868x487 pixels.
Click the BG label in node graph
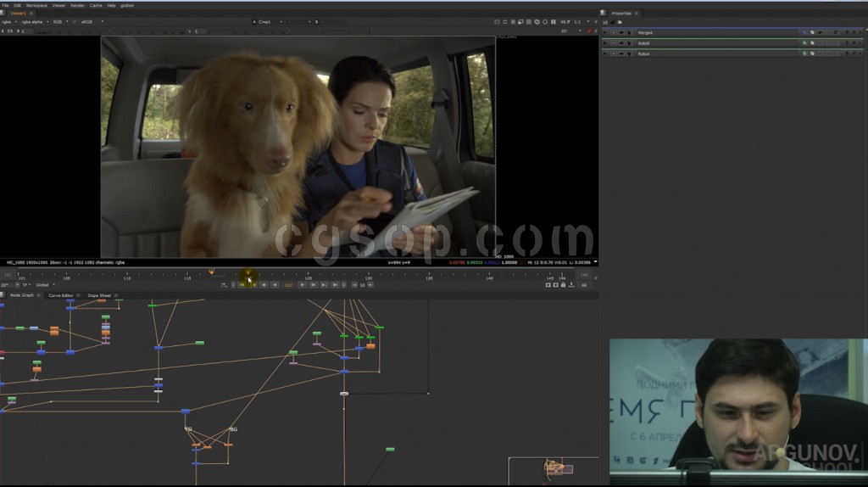(x=234, y=429)
